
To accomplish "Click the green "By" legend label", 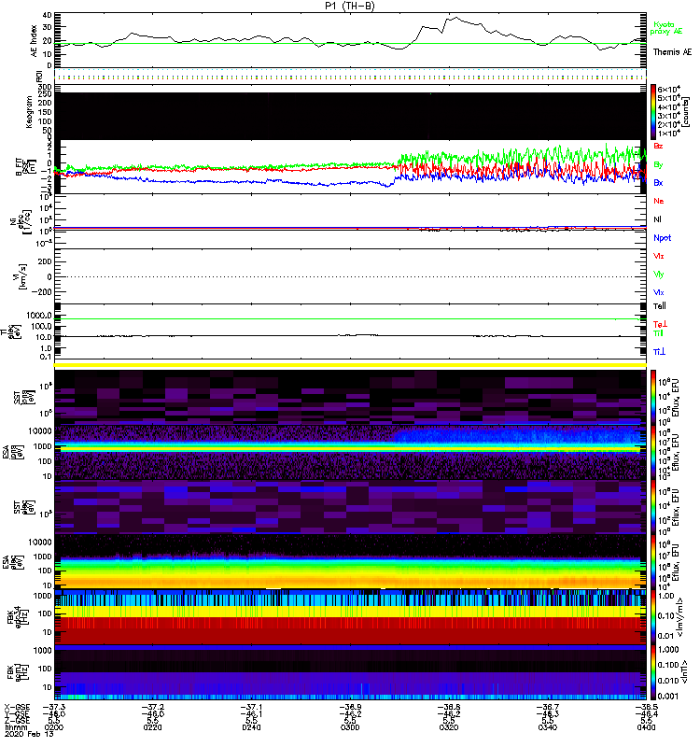I will click(x=658, y=165).
